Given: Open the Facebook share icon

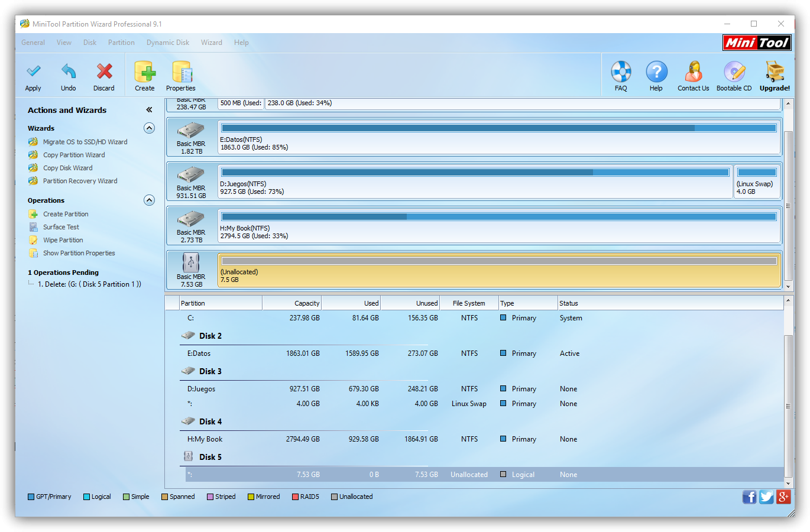Looking at the screenshot, I should coord(750,497).
